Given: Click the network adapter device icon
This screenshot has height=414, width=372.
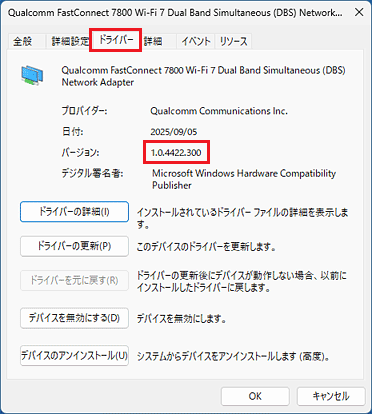Looking at the screenshot, I should (32, 75).
